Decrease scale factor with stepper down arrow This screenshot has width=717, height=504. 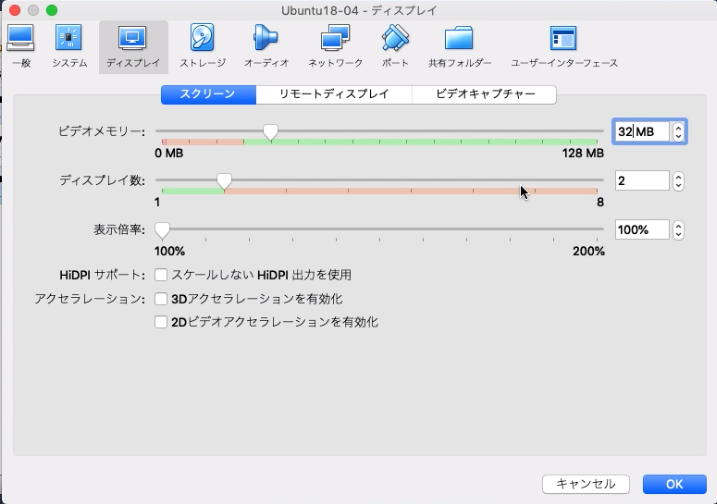(679, 234)
